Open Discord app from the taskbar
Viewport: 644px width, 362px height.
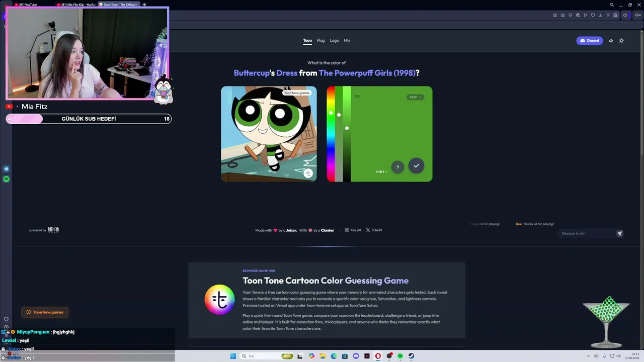(x=356, y=356)
